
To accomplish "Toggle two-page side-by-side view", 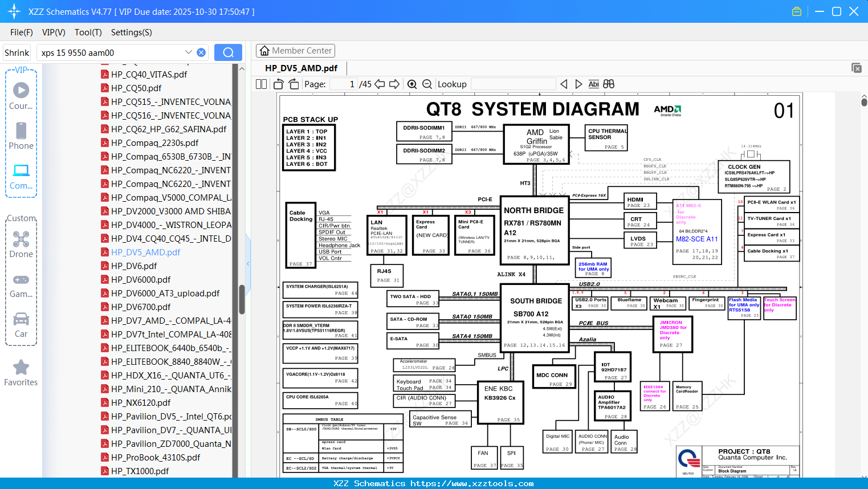I will [261, 84].
